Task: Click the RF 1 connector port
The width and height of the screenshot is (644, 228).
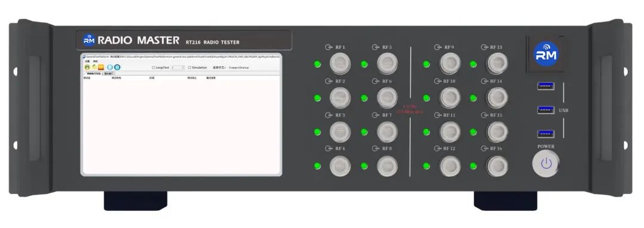Action: 340,63
